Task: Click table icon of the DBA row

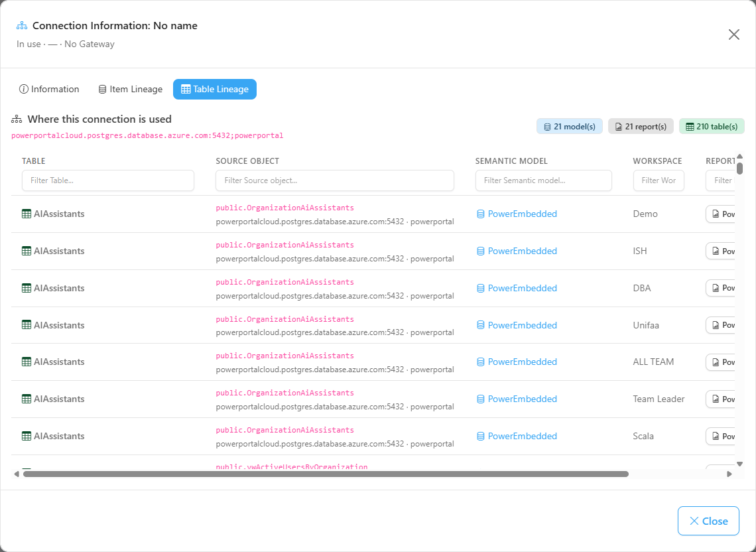Action: click(27, 288)
